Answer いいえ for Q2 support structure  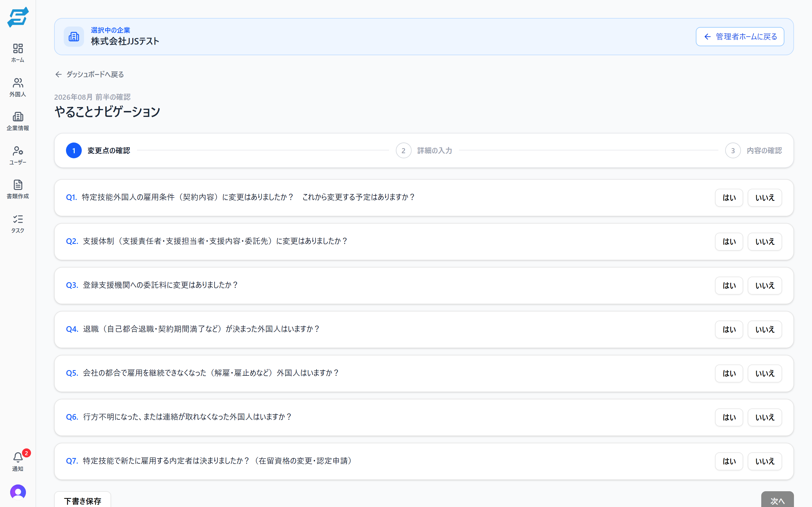pyautogui.click(x=765, y=241)
